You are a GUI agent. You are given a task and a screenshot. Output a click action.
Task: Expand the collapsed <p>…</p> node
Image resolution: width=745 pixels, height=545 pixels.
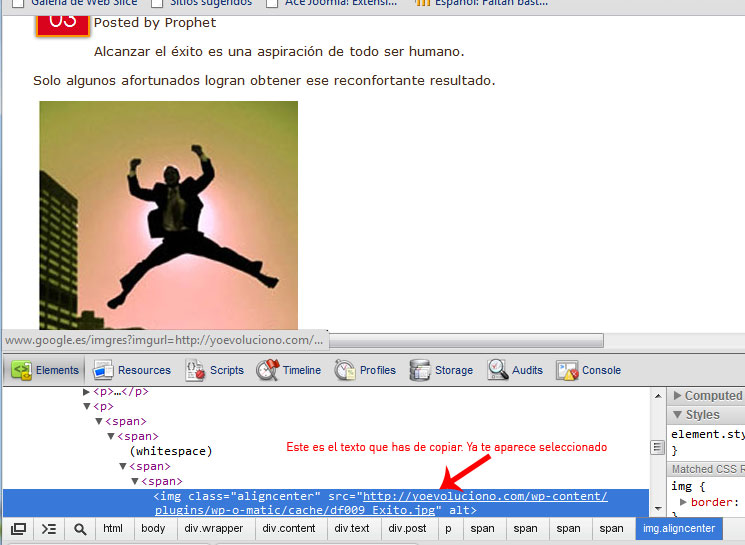coord(86,392)
